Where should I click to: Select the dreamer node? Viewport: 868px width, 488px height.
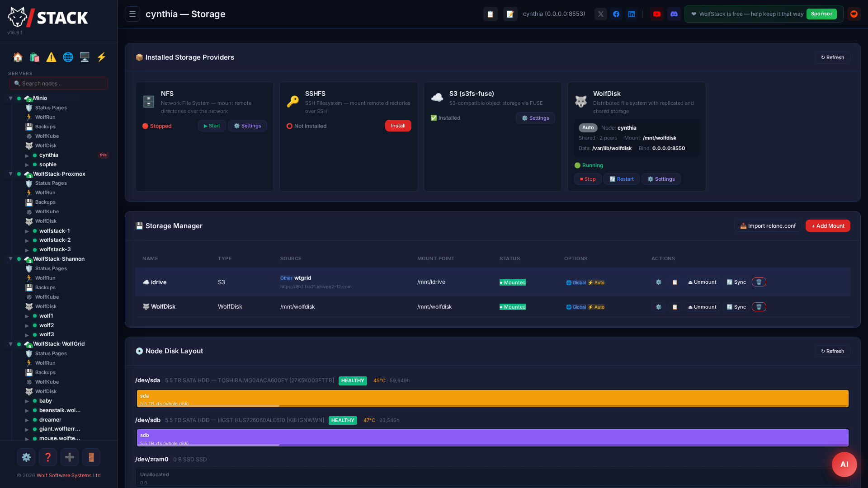click(50, 420)
